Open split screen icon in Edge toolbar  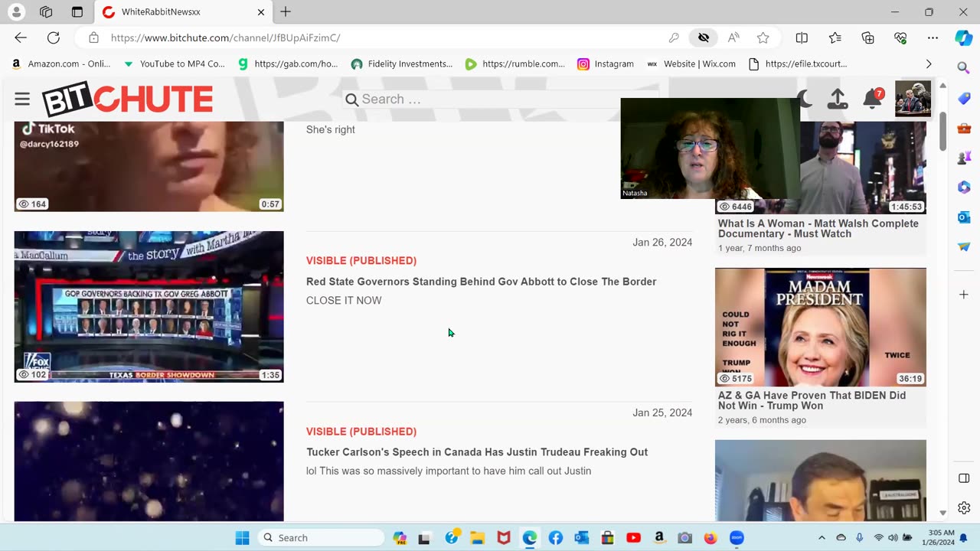click(802, 37)
